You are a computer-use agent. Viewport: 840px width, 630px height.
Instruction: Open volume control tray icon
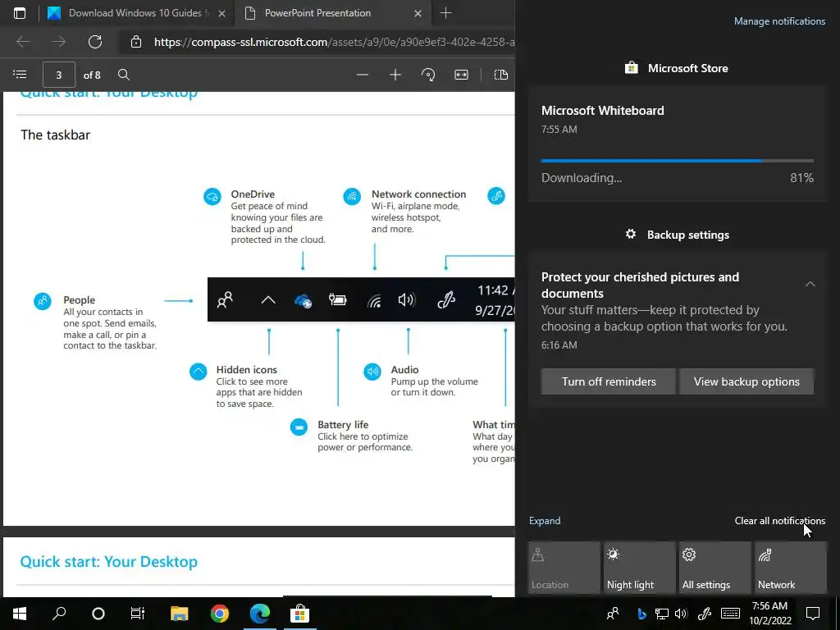pos(681,614)
